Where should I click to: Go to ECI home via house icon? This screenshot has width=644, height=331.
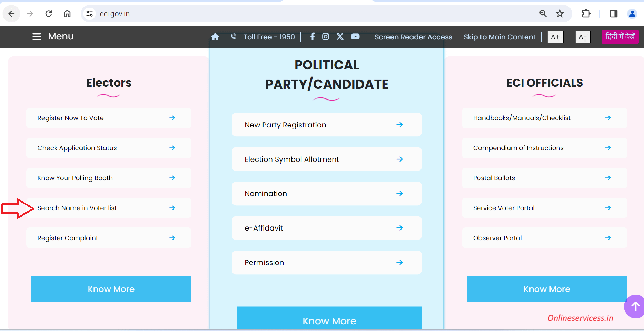tap(215, 37)
